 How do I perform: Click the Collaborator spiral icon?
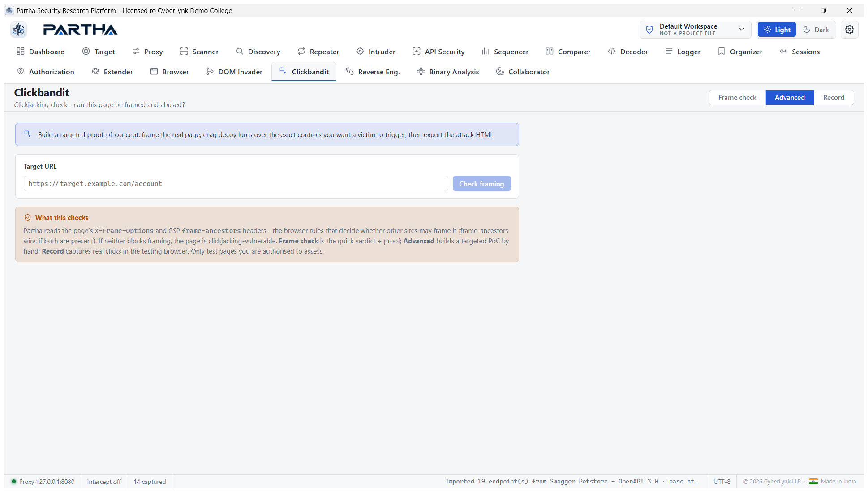500,72
